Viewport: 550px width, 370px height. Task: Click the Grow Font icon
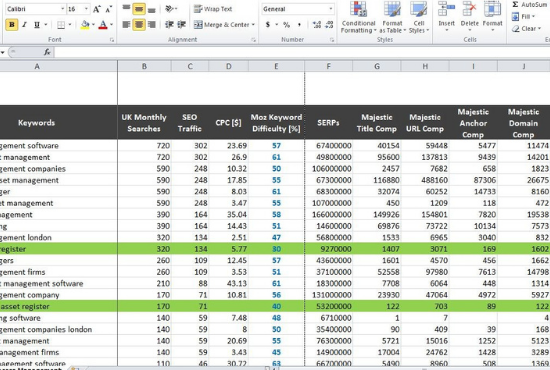pyautogui.click(x=96, y=9)
